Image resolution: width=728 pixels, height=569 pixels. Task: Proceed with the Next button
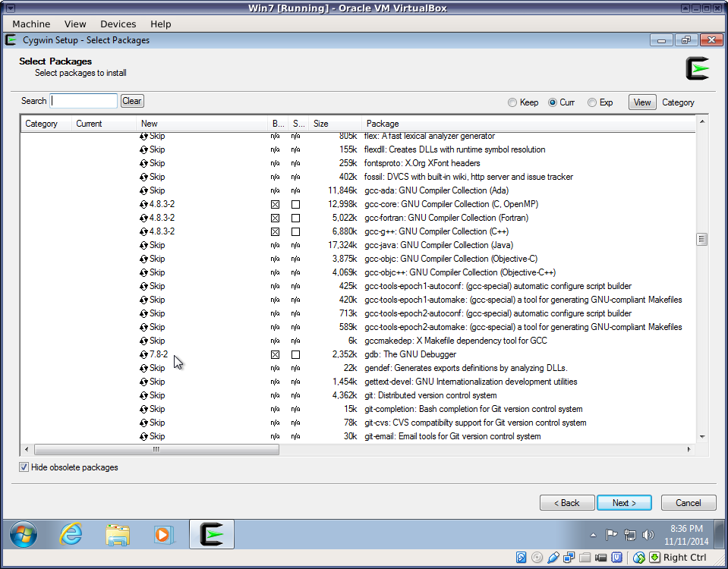[x=624, y=503]
